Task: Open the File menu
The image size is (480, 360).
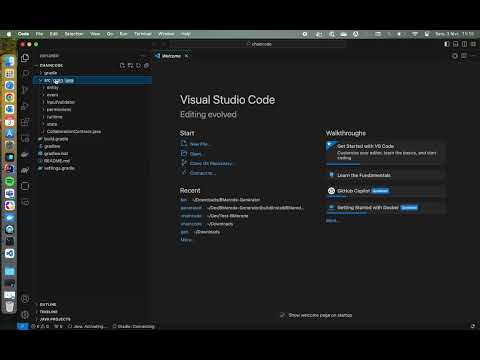Action: (x=39, y=34)
